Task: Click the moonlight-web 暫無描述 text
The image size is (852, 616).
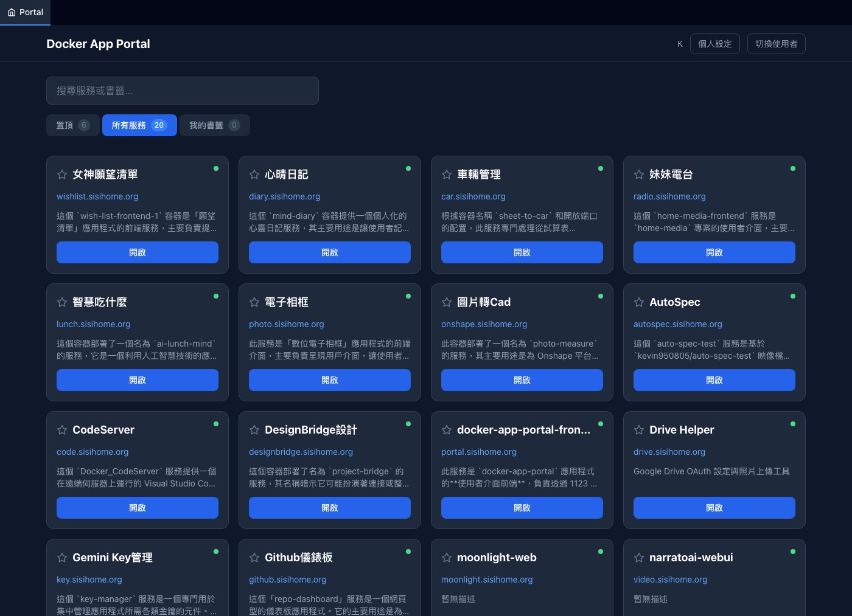Action: [x=458, y=599]
